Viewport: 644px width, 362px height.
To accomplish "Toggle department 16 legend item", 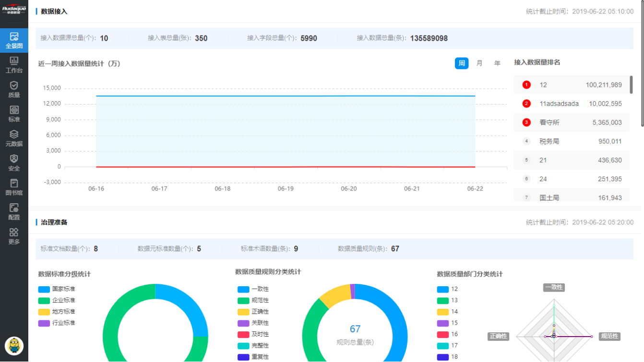I will click(x=447, y=334).
